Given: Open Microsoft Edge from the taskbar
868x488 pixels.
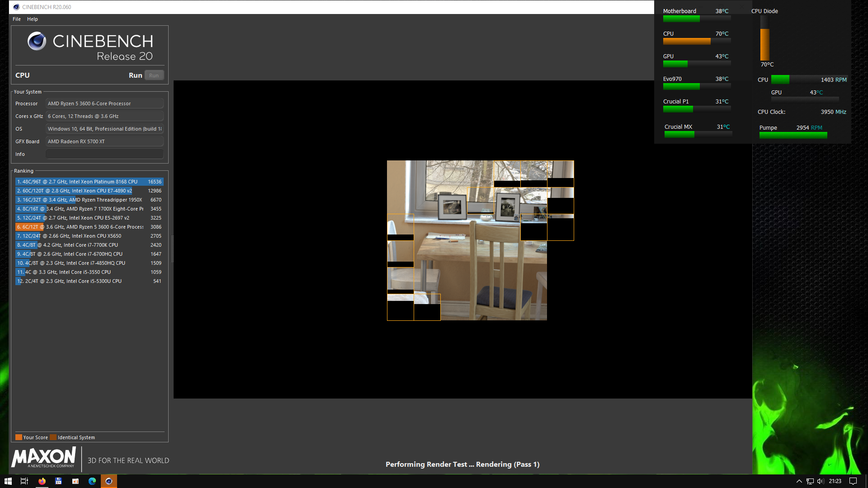Looking at the screenshot, I should pyautogui.click(x=92, y=481).
